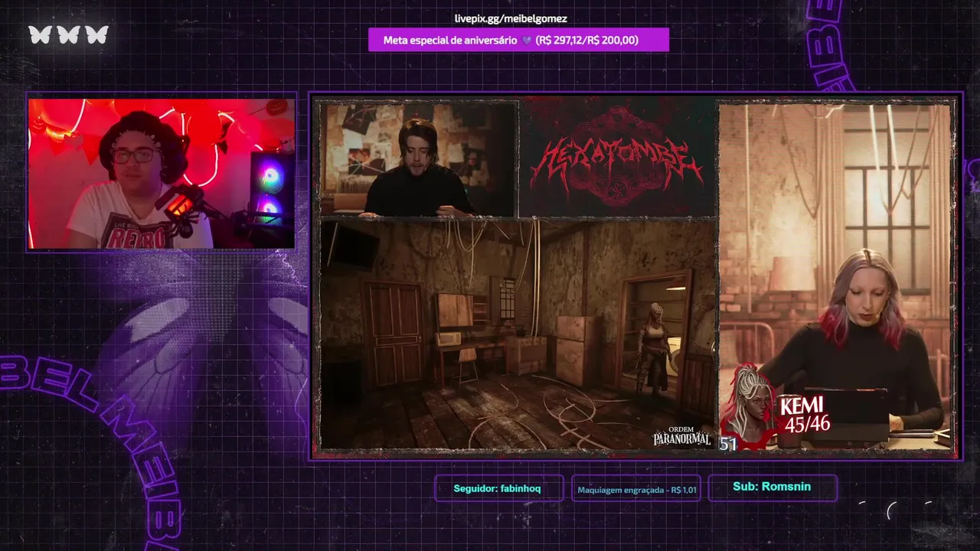
Task: Click the R$ 297,12/R$ 200,00 amount
Action: (x=586, y=41)
